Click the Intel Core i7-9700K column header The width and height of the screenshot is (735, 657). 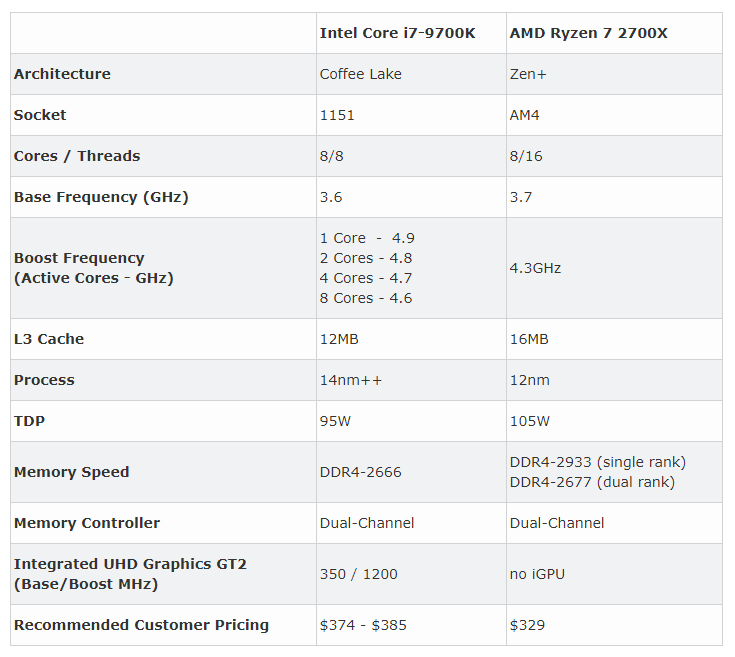coord(397,33)
